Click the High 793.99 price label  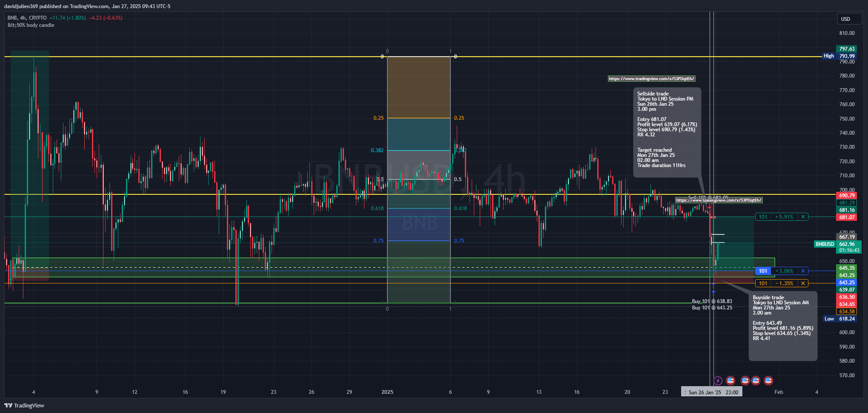[839, 56]
